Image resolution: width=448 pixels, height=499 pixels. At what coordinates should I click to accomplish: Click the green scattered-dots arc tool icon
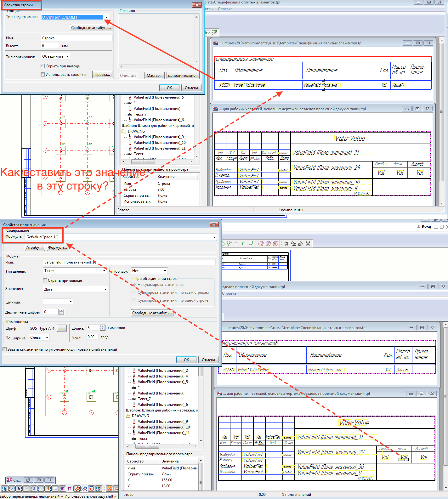[x=229, y=243]
